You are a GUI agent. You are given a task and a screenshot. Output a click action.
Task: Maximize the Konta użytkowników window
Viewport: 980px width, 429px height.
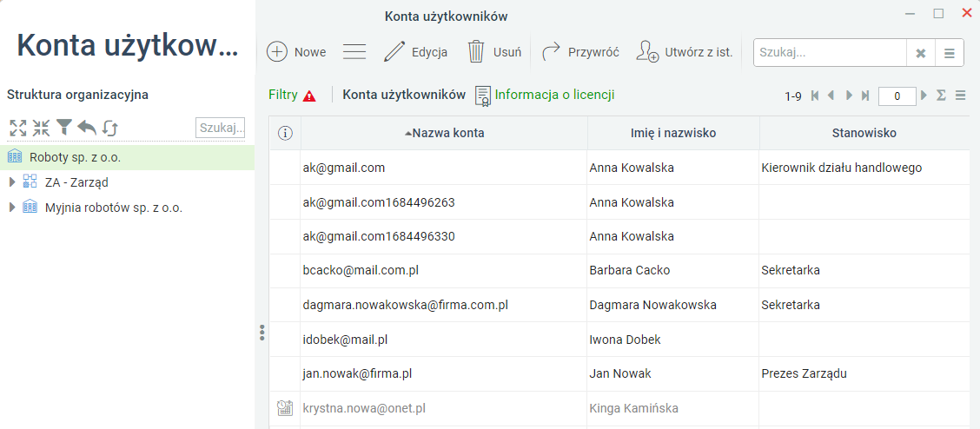coord(938,14)
